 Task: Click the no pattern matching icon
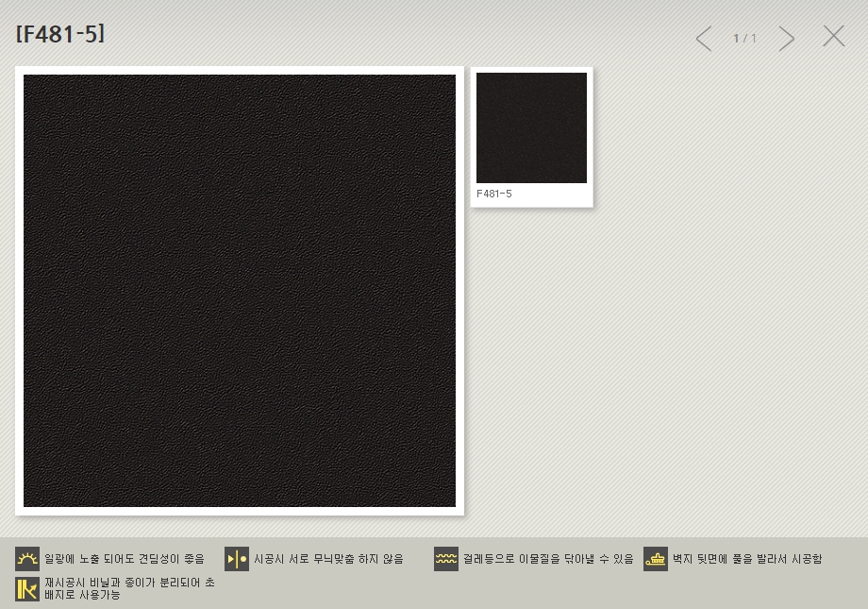[237, 559]
